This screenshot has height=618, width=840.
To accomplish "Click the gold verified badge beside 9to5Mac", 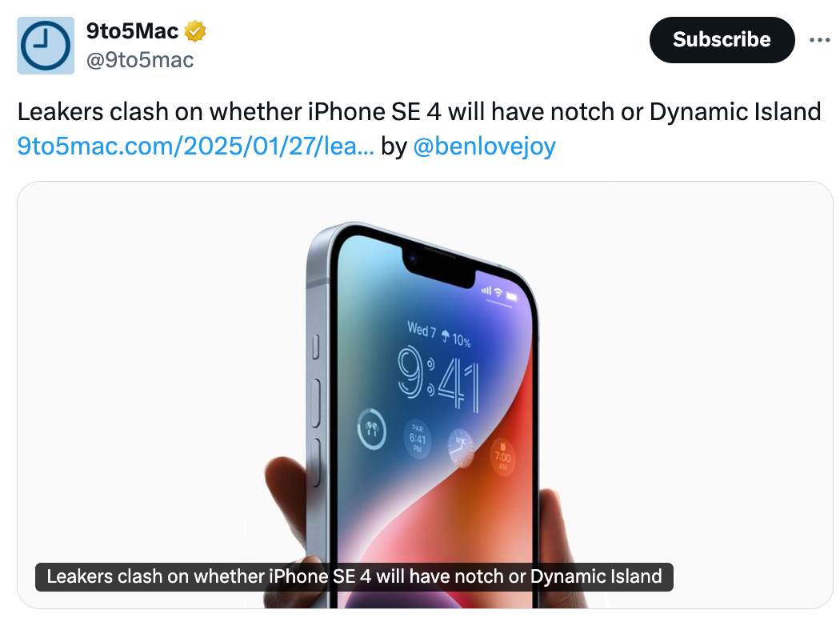I will tap(195, 31).
